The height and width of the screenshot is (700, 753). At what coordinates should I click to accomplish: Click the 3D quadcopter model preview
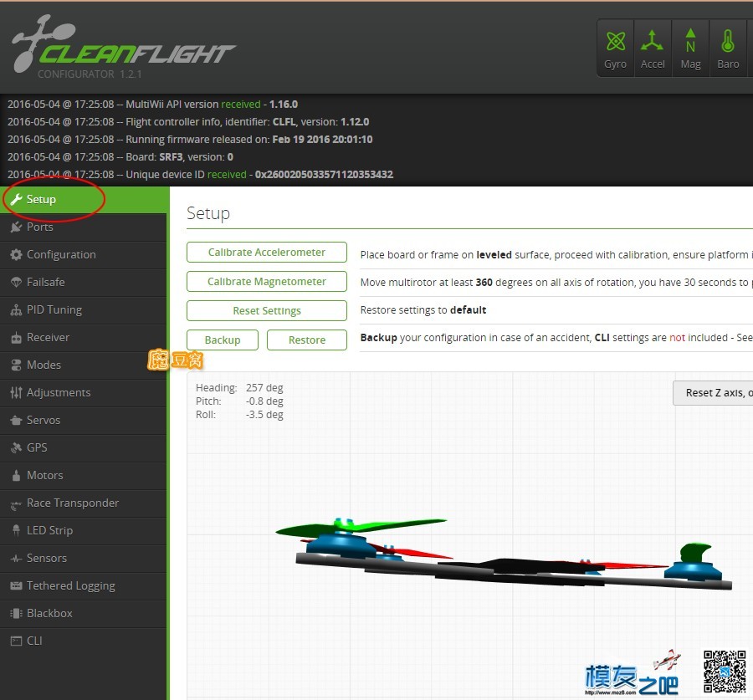point(504,554)
